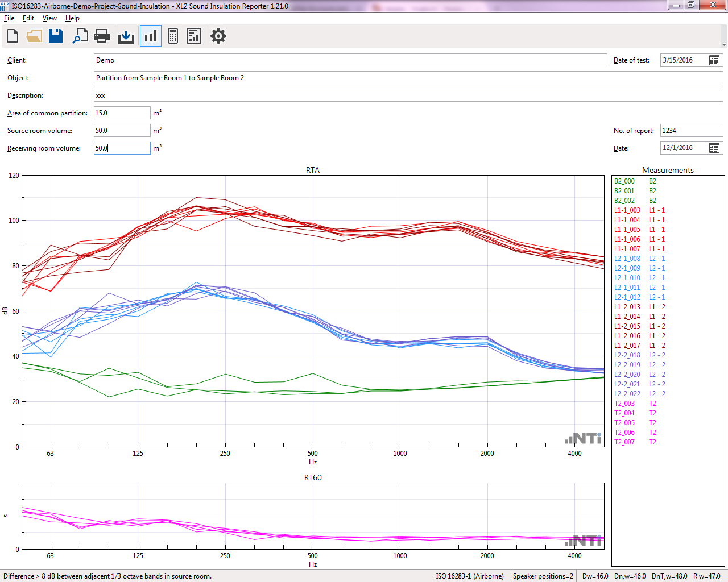The height and width of the screenshot is (582, 728).
Task: Open the File menu
Action: (x=9, y=18)
